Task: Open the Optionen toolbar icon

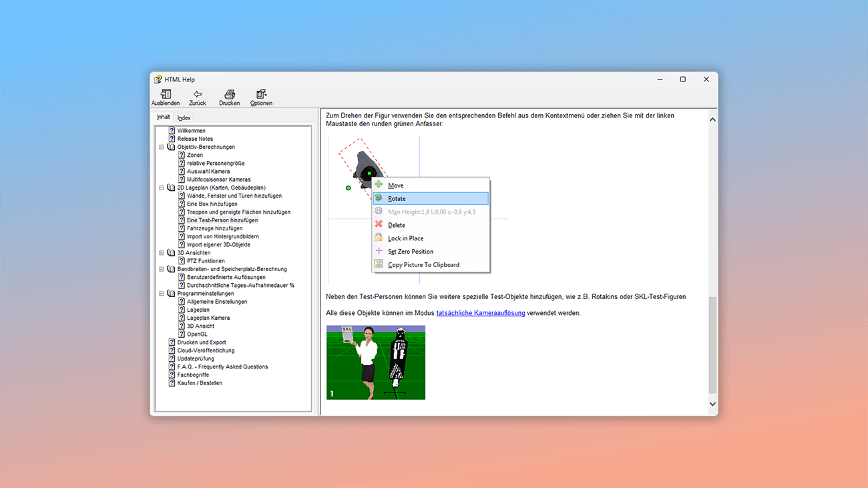Action: coord(261,94)
